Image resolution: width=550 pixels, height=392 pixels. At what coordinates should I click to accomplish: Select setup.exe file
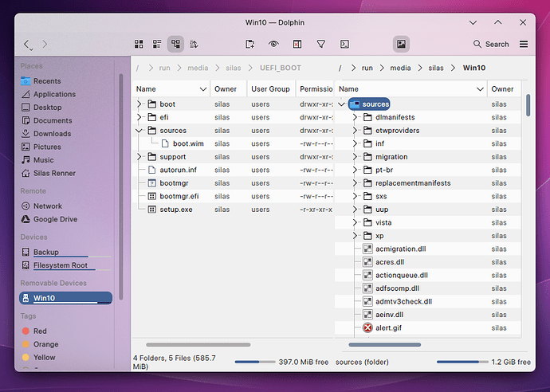pyautogui.click(x=176, y=210)
